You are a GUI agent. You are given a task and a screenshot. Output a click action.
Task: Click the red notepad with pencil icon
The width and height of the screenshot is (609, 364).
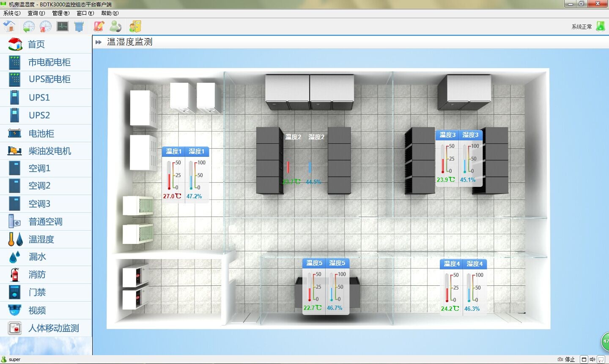[99, 26]
